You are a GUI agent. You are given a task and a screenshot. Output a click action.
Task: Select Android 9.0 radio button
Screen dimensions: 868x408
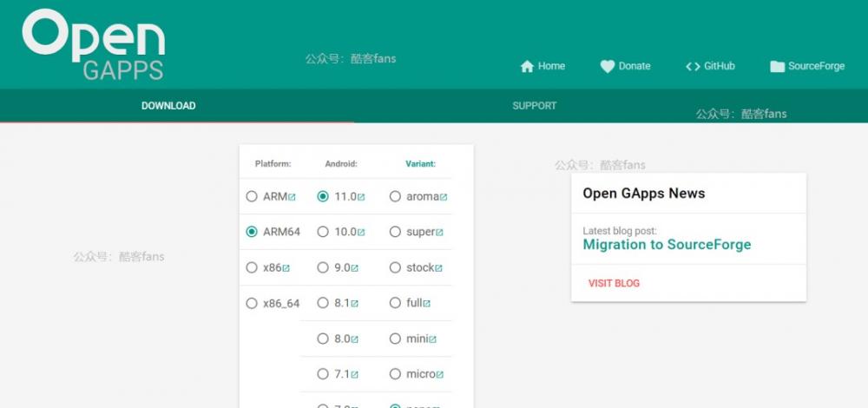click(x=323, y=268)
